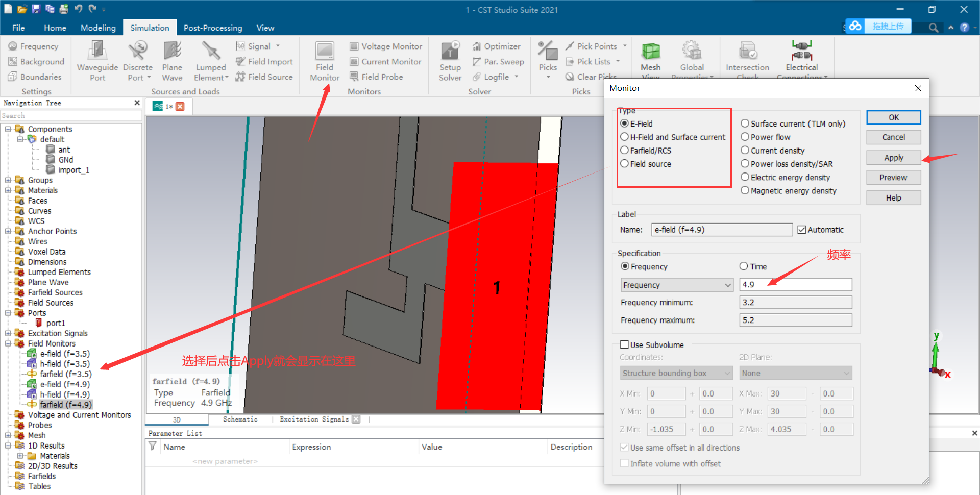Viewport: 980px width, 495px height.
Task: Add a Plane Wave excitation
Action: (173, 61)
